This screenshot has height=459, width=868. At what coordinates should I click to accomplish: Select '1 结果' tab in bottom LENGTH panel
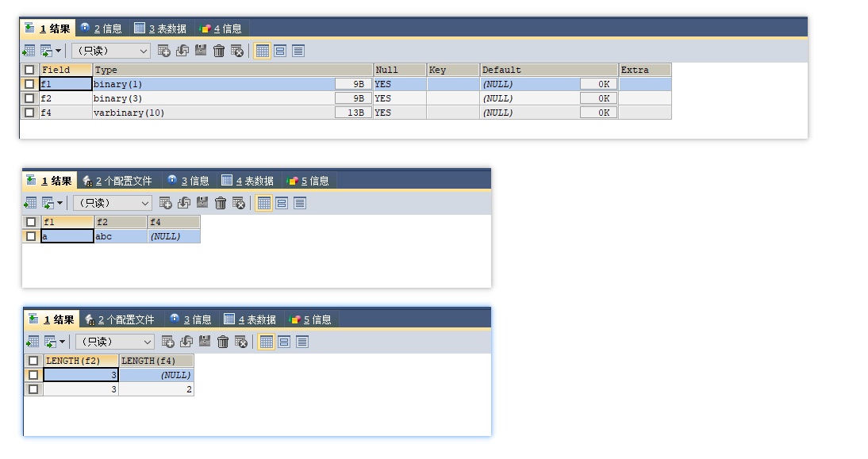click(x=52, y=319)
